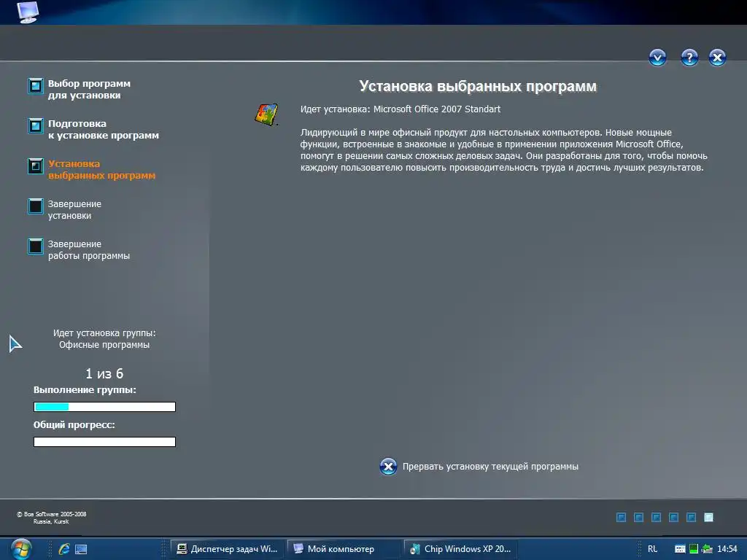
Task: Click the Установка выбранных программ heading
Action: [x=478, y=86]
